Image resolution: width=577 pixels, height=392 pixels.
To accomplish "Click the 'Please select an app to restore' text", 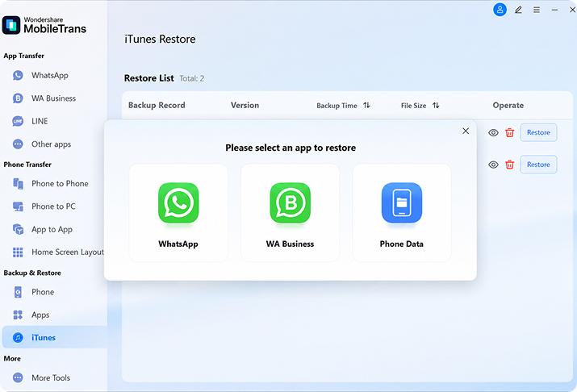I will point(291,148).
